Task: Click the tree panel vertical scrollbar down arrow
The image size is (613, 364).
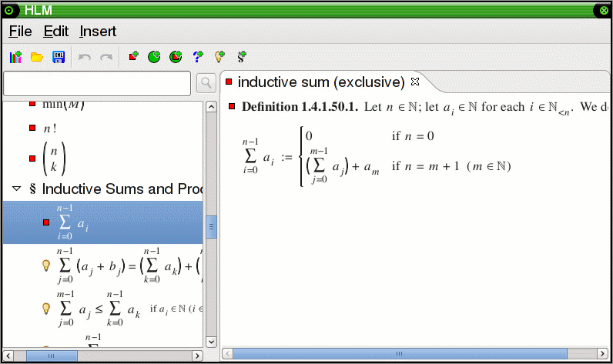Action: pos(211,341)
